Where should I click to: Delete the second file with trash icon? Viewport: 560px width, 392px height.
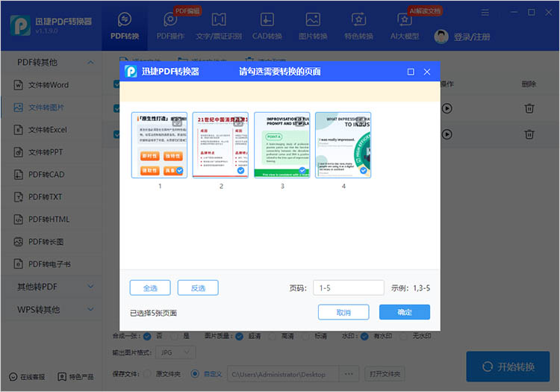(x=529, y=134)
